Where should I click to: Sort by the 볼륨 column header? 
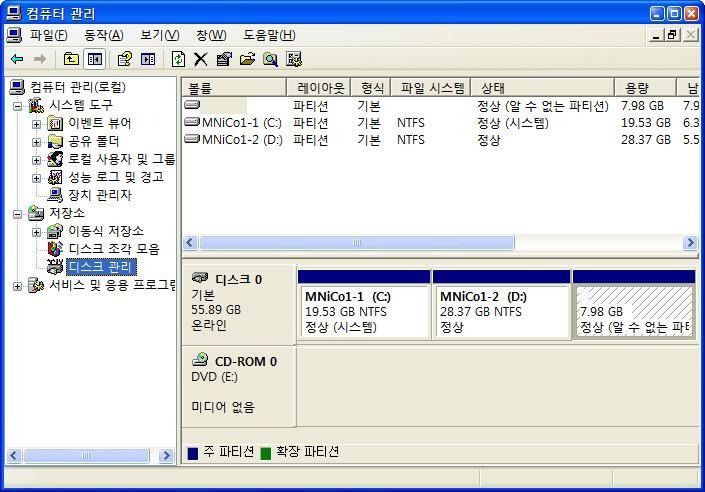tap(234, 87)
